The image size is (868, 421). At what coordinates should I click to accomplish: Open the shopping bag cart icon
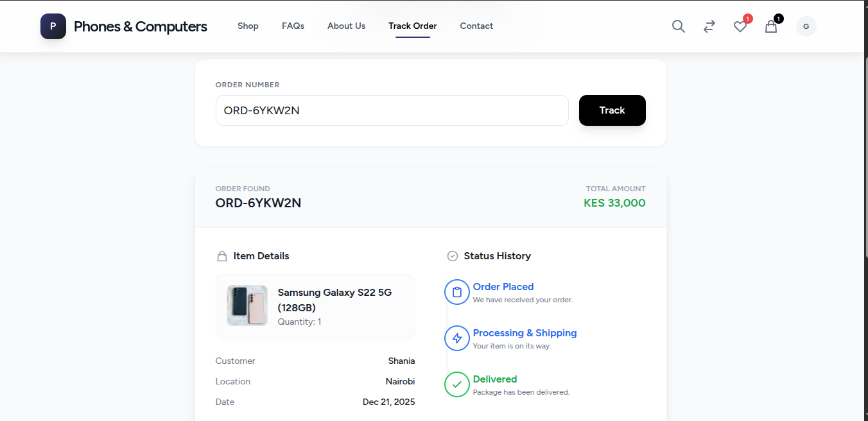point(771,26)
